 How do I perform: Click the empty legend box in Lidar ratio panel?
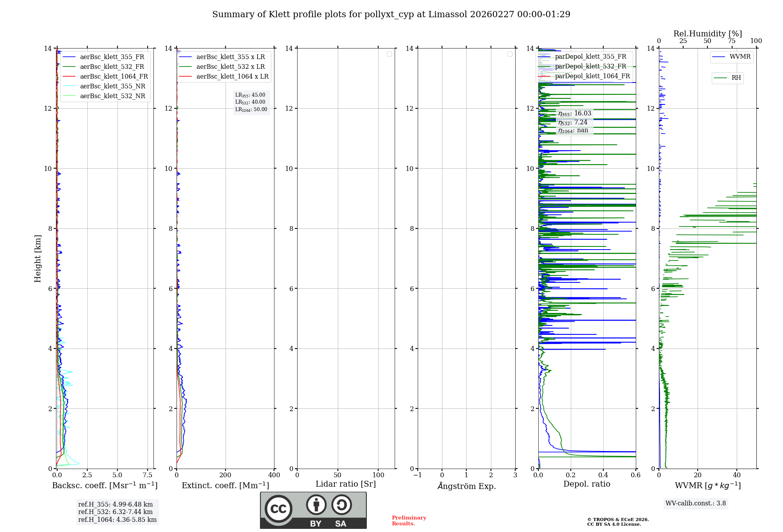pyautogui.click(x=389, y=54)
